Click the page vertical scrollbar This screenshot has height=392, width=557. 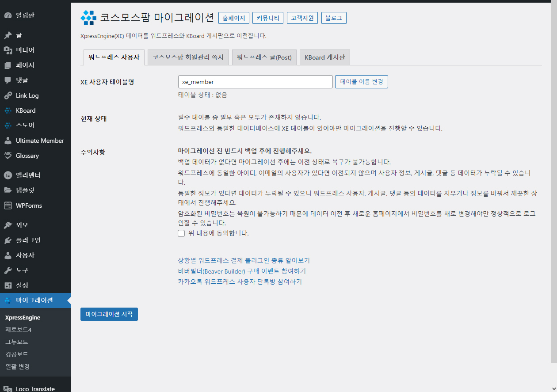coord(554,181)
